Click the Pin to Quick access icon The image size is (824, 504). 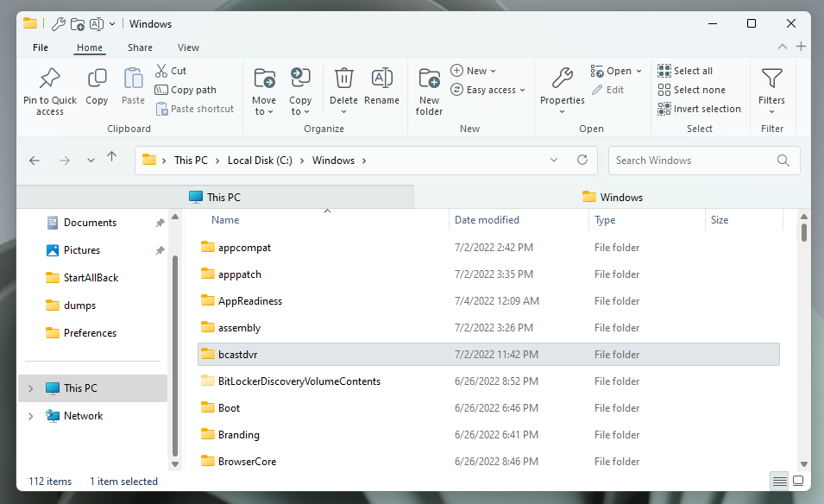tap(49, 79)
